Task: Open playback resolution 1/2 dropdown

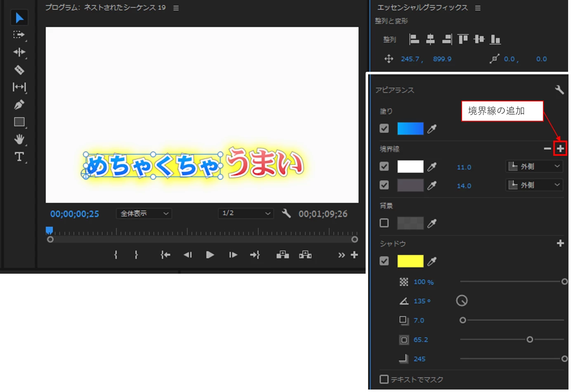Action: (x=245, y=213)
